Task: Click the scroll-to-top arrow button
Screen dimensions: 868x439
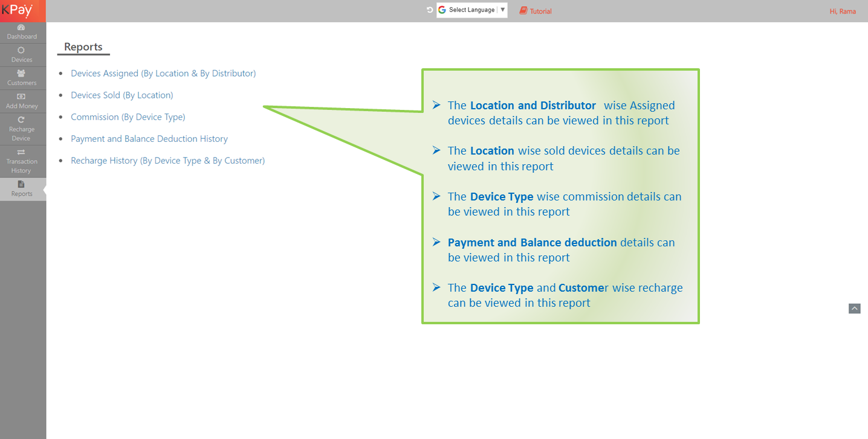Action: (x=854, y=309)
